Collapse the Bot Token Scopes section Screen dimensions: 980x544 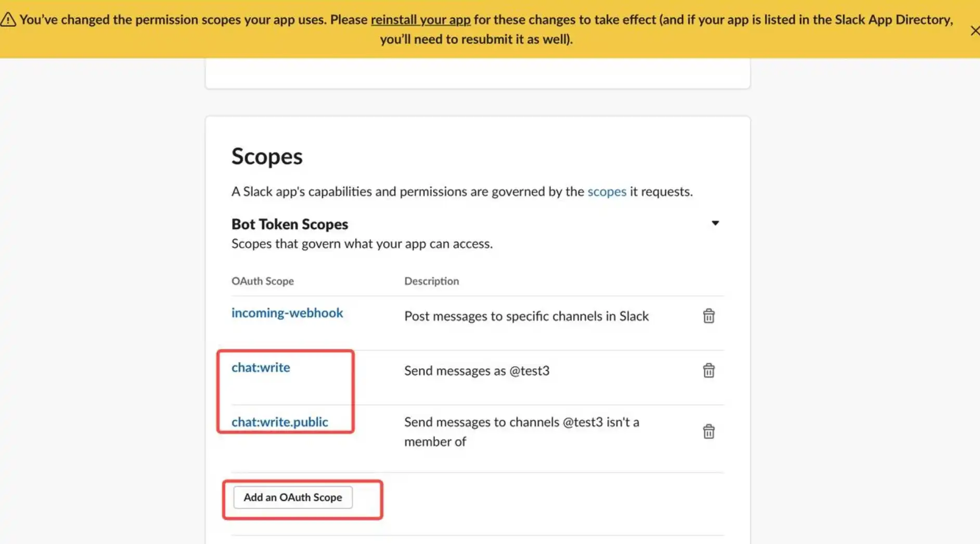pos(715,223)
